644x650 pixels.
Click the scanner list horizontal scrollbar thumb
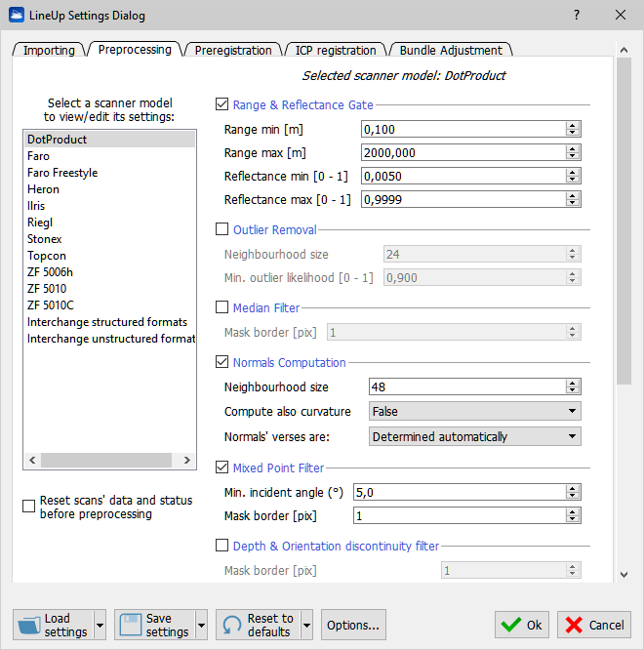point(106,460)
